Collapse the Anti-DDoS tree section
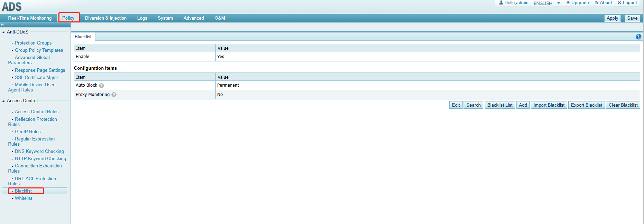Image resolution: width=644 pixels, height=224 pixels. point(3,32)
